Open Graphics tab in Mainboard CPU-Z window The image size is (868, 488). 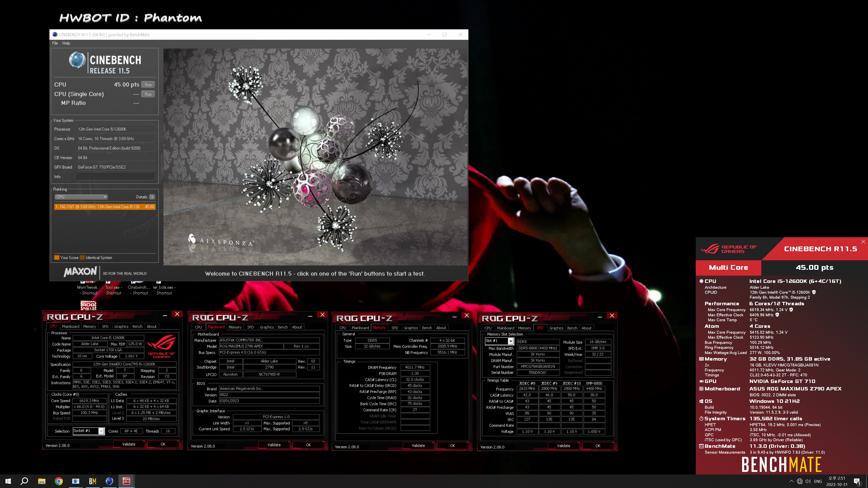point(267,327)
